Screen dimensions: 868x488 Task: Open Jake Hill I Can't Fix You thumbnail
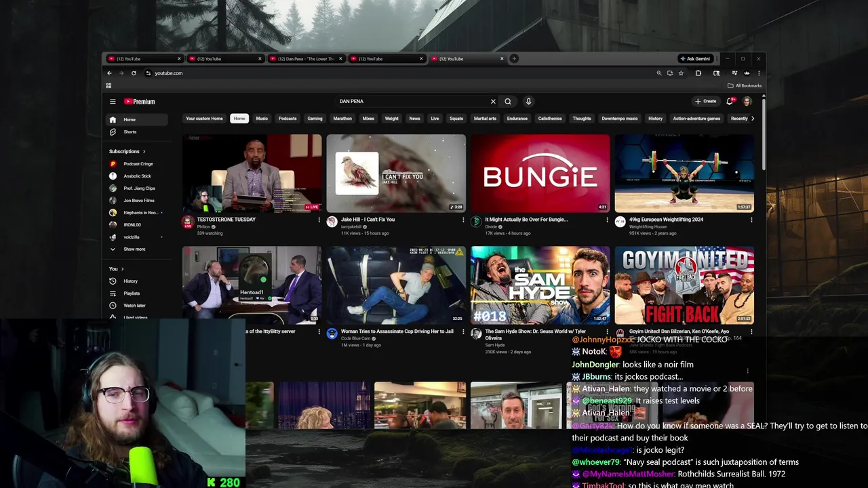pos(396,174)
